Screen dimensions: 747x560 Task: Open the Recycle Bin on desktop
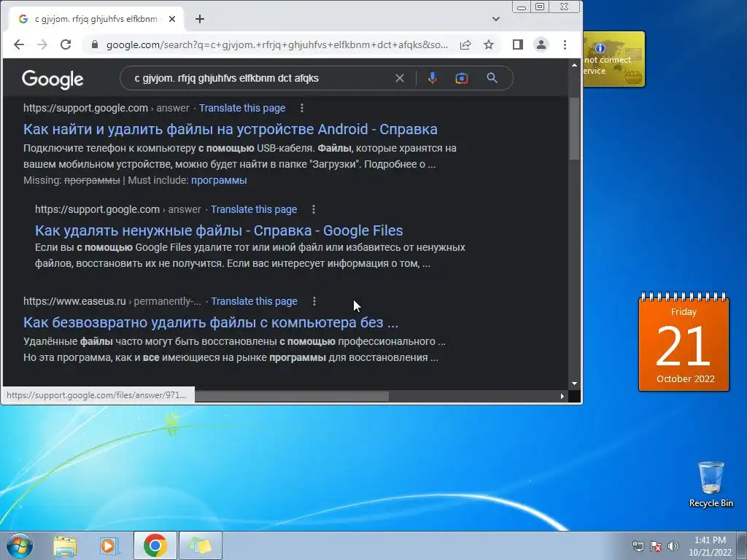point(711,484)
